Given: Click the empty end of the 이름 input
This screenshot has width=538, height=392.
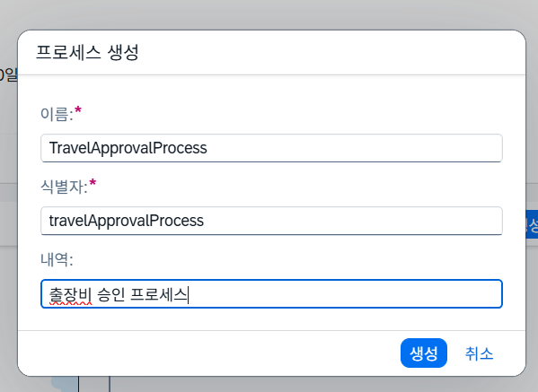Looking at the screenshot, I should tap(353, 148).
